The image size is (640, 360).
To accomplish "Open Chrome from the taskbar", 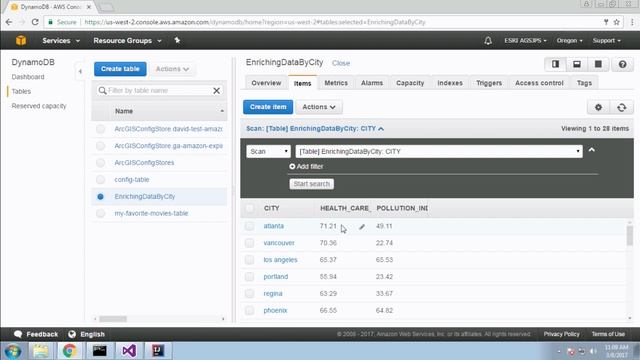I will point(70,351).
